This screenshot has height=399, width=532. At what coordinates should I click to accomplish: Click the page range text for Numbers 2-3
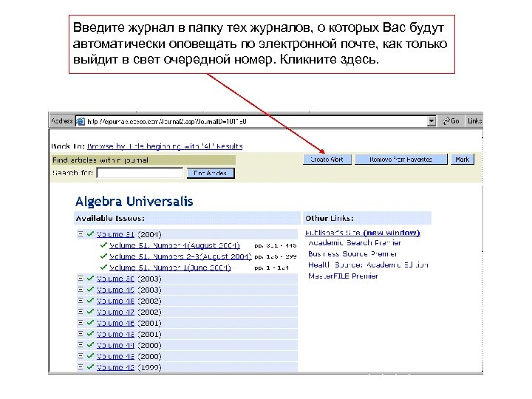[276, 256]
